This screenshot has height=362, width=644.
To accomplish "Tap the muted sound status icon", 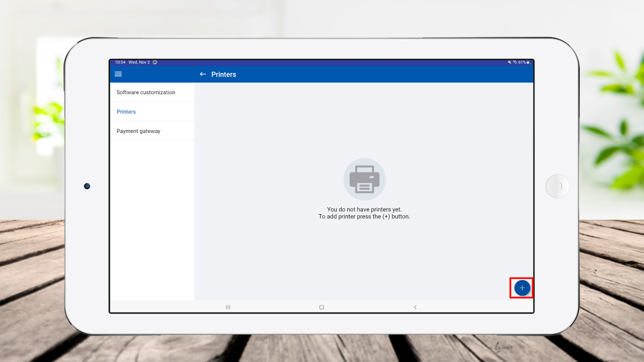I will 509,62.
